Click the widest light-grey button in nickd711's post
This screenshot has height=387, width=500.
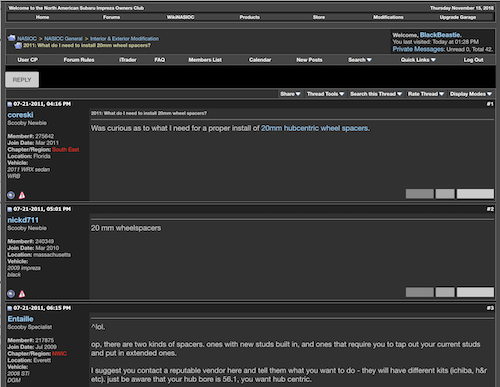475,292
